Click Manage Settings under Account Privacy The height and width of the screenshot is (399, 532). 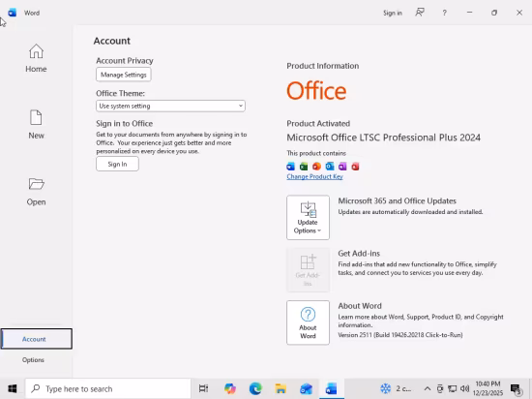(x=124, y=75)
